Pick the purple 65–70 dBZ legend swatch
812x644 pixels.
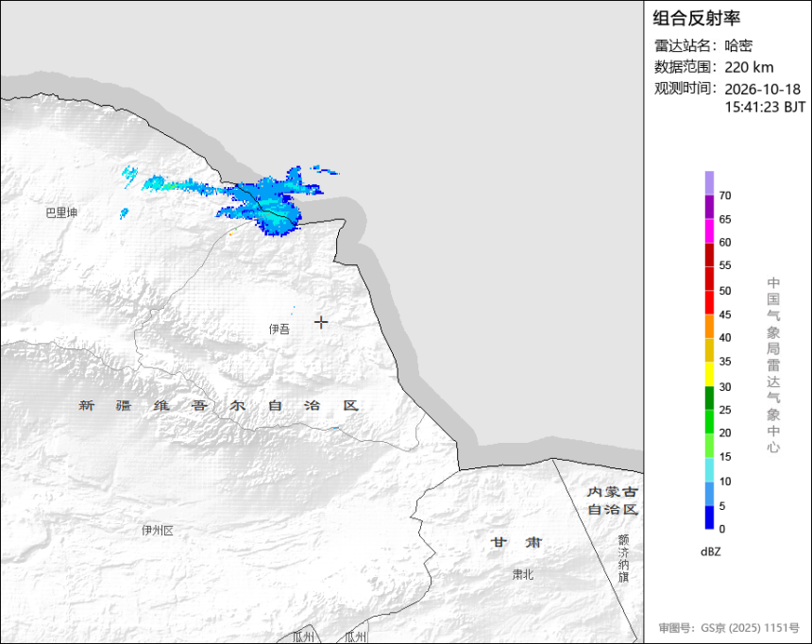tap(709, 207)
